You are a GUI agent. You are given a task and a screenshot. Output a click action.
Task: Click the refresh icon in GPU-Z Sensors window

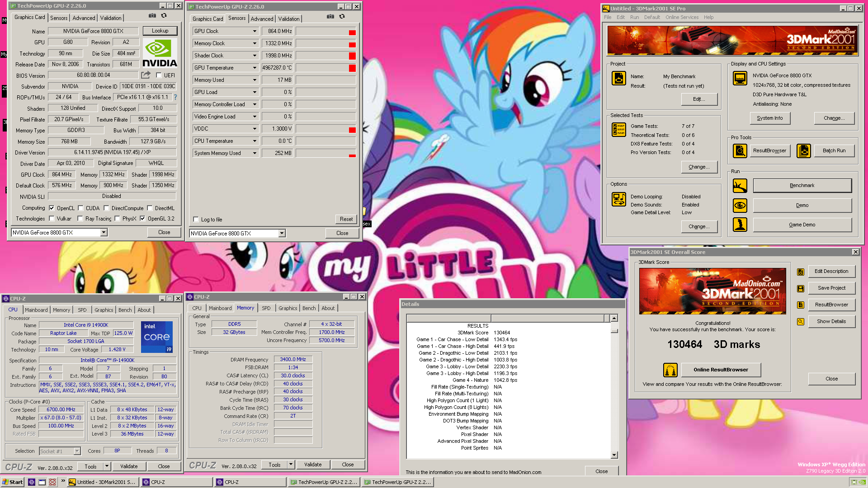(342, 17)
